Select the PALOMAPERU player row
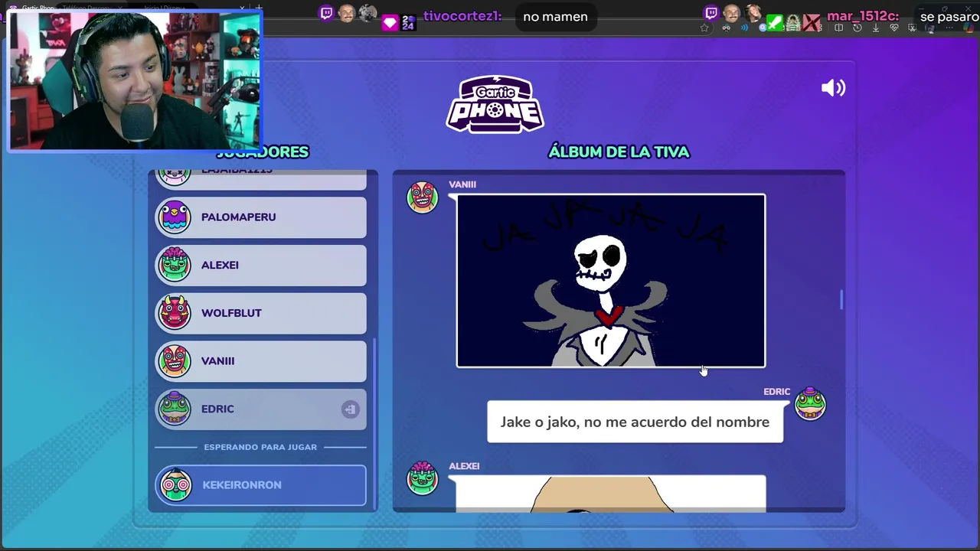This screenshot has width=980, height=551. 261,217
